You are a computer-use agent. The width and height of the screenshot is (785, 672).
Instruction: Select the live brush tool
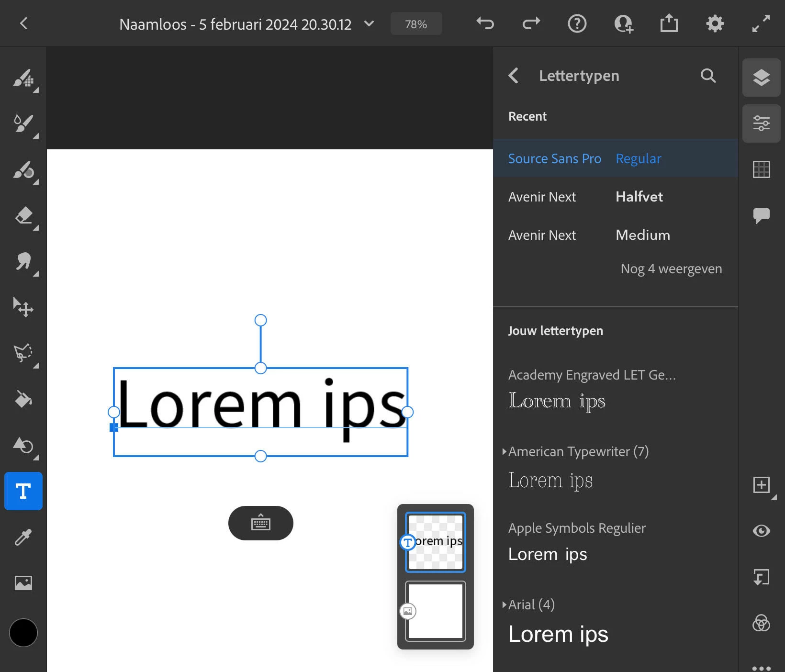pyautogui.click(x=24, y=124)
